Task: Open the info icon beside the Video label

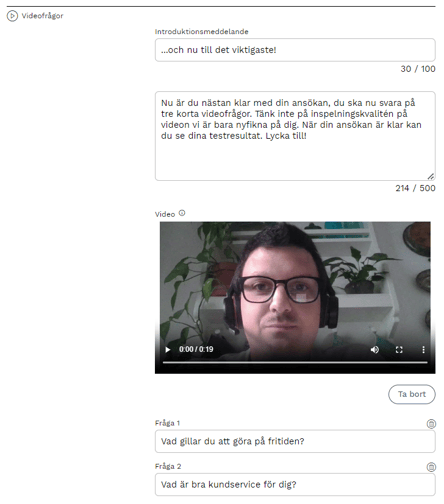Action: click(182, 213)
